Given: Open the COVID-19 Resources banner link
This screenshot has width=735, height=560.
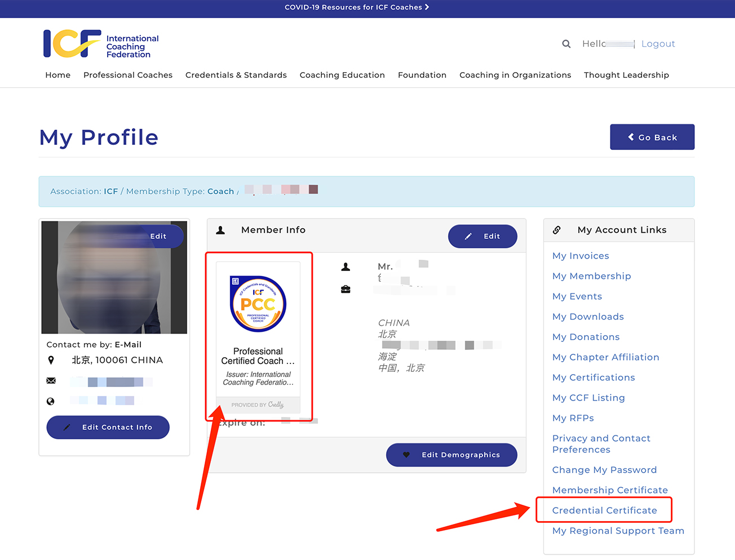Looking at the screenshot, I should [356, 7].
